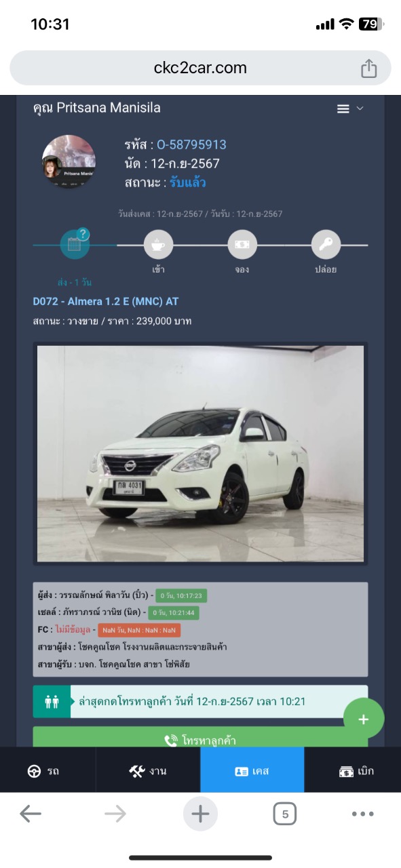Screen dimensions: 401x868
Task: Switch to the เบิก tab
Action: [x=353, y=770]
